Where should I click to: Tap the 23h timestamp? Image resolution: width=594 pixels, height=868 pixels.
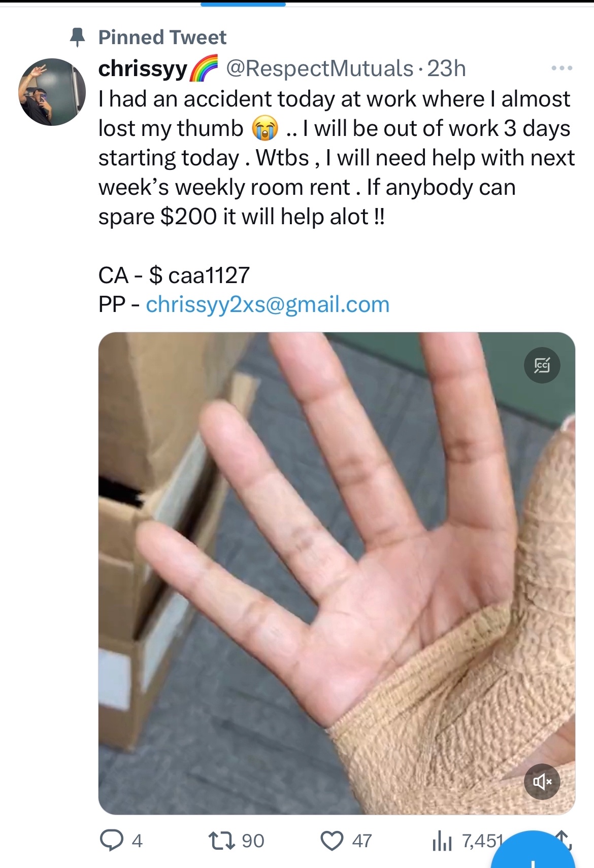pyautogui.click(x=446, y=68)
